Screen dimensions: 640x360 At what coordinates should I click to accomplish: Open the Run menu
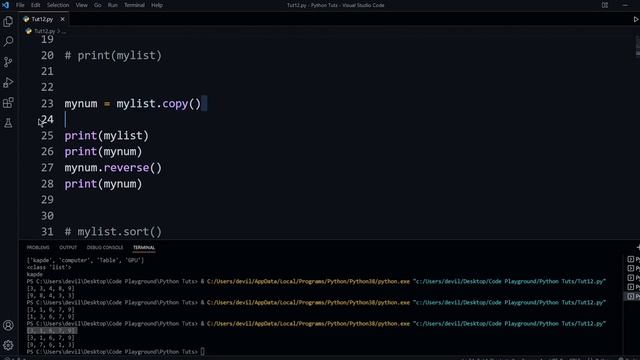[113, 5]
